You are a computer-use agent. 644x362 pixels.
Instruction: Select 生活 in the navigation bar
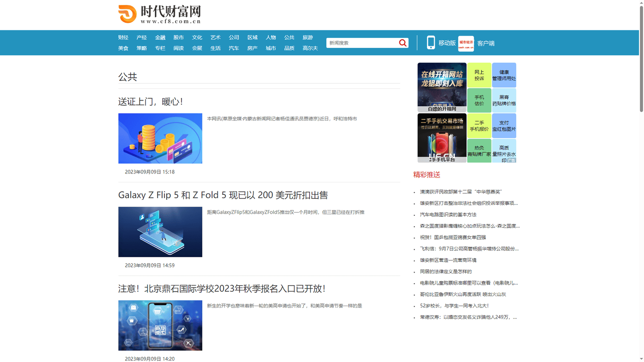click(216, 48)
